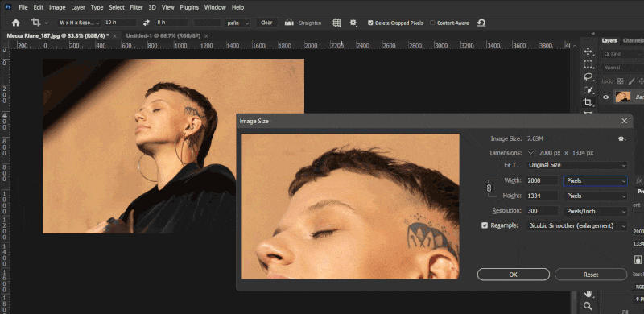Open the View menu
Image resolution: width=644 pixels, height=314 pixels.
pos(167,7)
